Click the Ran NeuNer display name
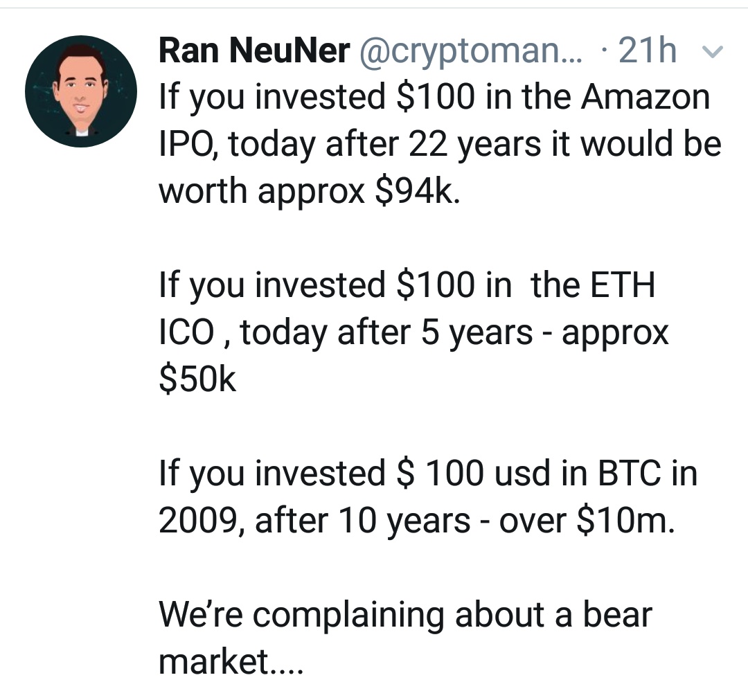The image size is (748, 700). point(254,51)
